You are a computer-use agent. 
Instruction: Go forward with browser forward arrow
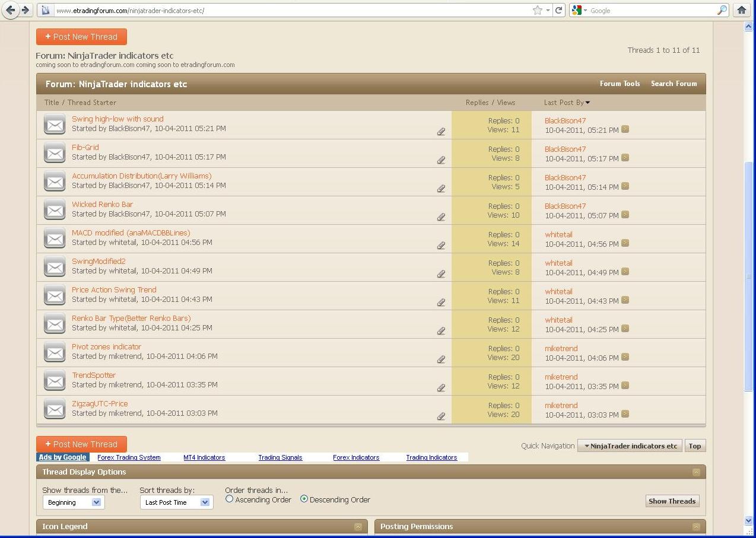pyautogui.click(x=26, y=10)
